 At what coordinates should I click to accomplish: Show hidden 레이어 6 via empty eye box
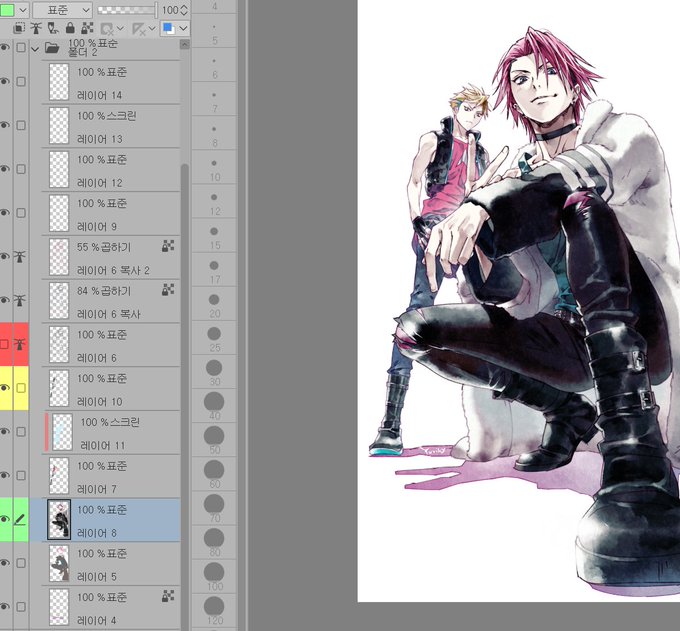(x=4, y=344)
